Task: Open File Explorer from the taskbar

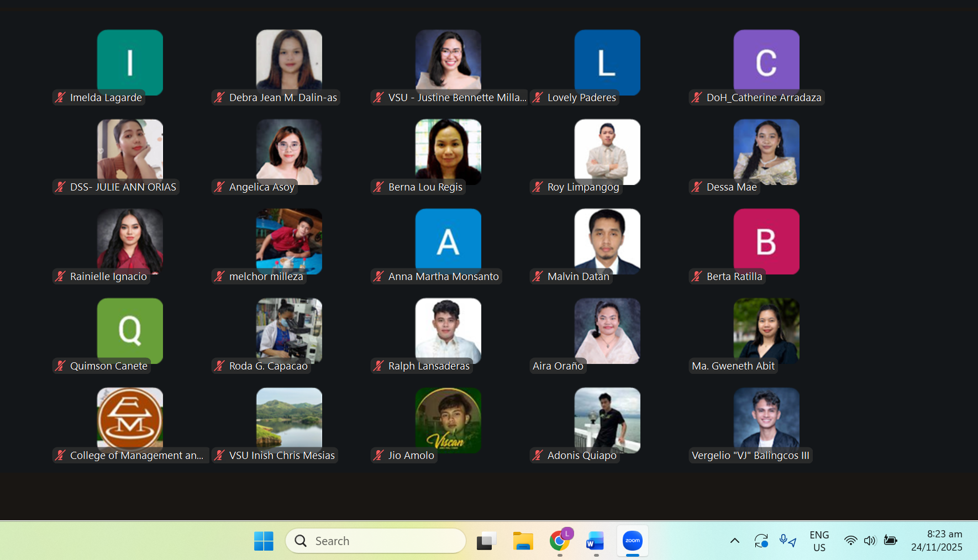Action: (x=523, y=541)
